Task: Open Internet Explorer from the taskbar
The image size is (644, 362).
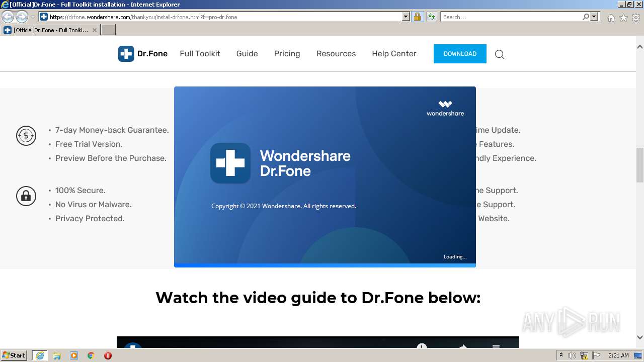Action: (x=39, y=355)
